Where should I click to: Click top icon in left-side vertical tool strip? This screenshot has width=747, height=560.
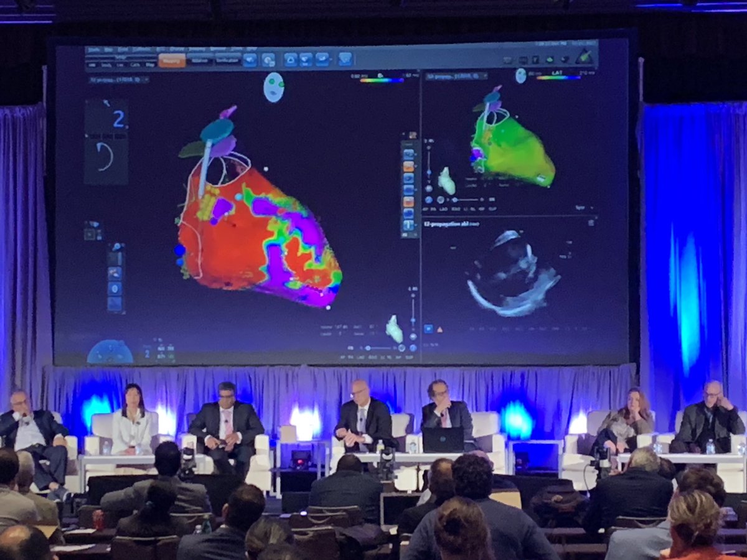(115, 258)
